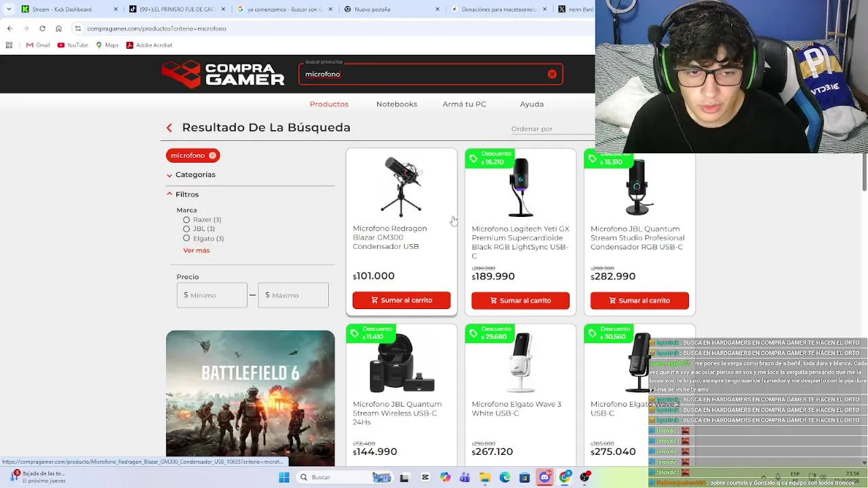Select the Elgato (3) brand filter
868x488 pixels.
[186, 239]
